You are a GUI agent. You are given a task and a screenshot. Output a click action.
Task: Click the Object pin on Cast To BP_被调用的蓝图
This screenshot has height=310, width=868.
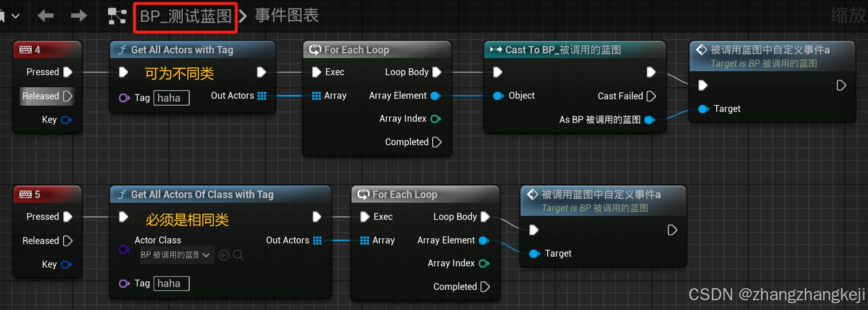click(498, 95)
